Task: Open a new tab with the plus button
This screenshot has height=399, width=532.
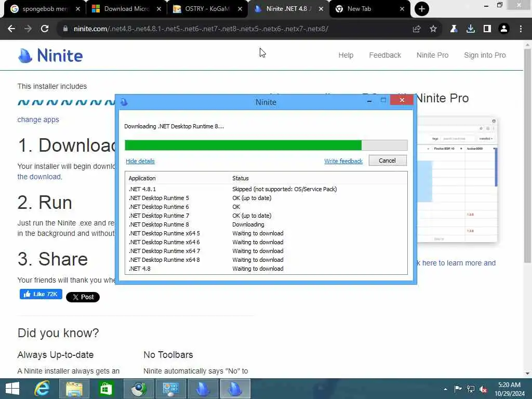Action: click(422, 9)
